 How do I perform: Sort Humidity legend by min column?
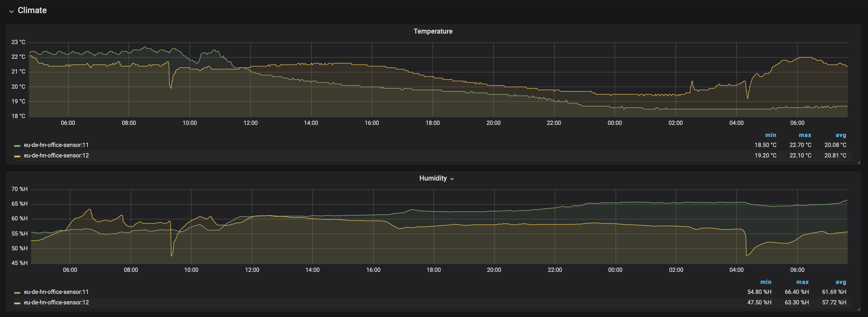click(x=766, y=282)
